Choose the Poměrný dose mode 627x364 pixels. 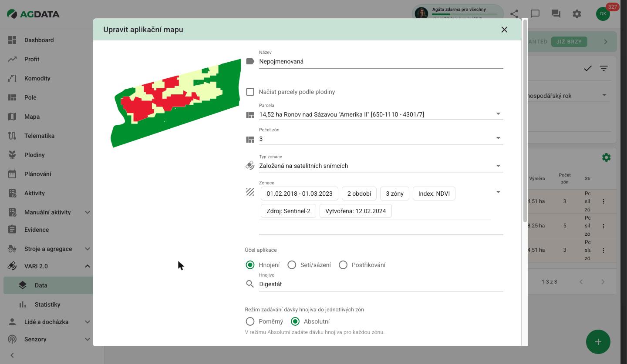click(x=250, y=321)
